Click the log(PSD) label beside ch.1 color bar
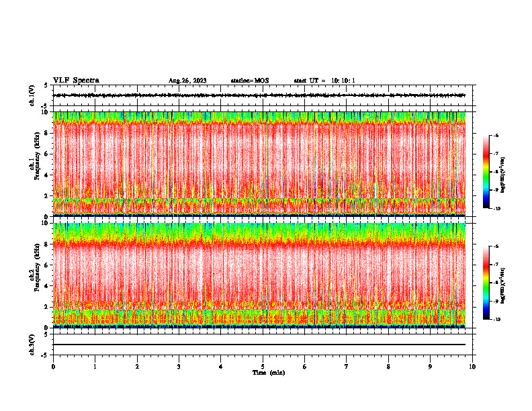Image resolution: width=532 pixels, height=411 pixels. click(502, 175)
